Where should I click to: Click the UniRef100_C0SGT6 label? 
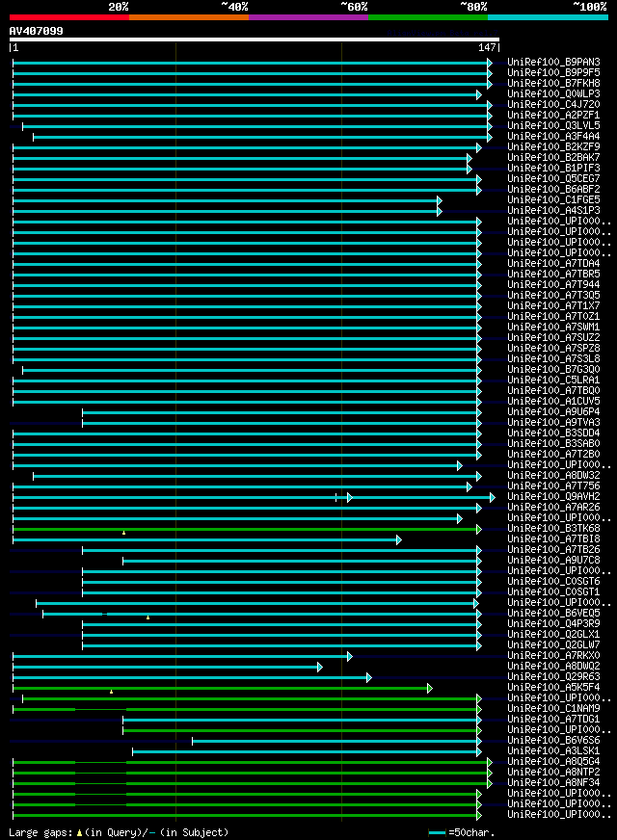(x=553, y=582)
